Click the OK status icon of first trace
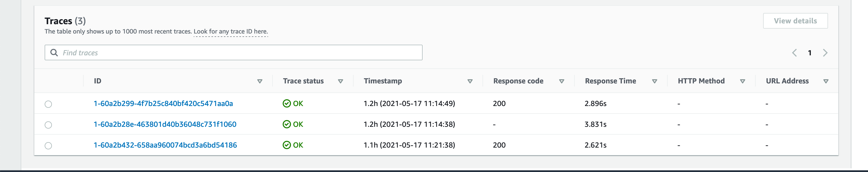Viewport: 868px width, 172px height. point(287,103)
